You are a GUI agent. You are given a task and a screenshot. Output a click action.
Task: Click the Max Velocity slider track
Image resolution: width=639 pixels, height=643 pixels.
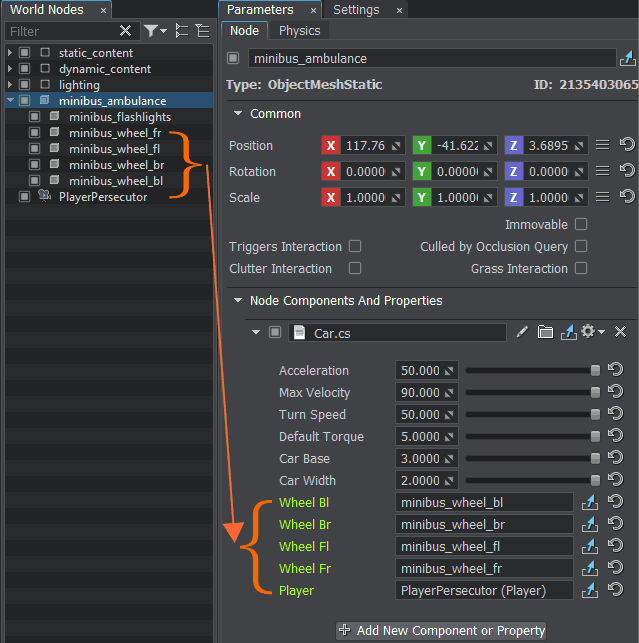[x=530, y=392]
